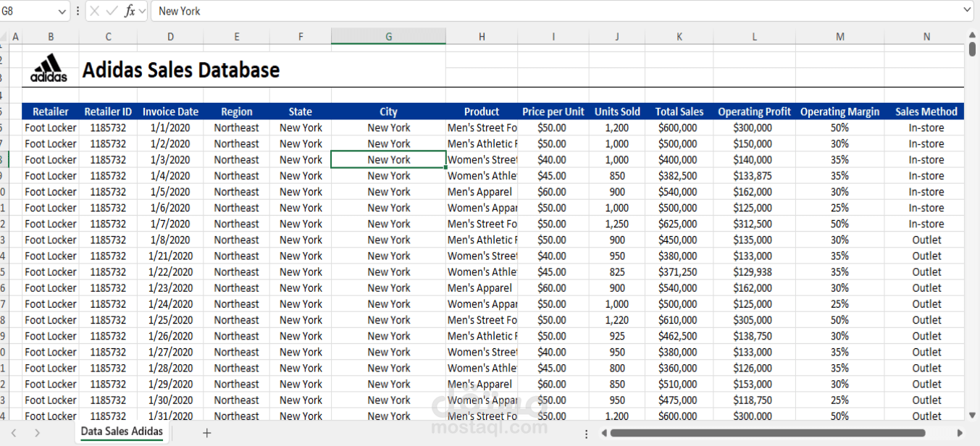Switch to the Data Sales Adidas sheet tab

point(122,432)
